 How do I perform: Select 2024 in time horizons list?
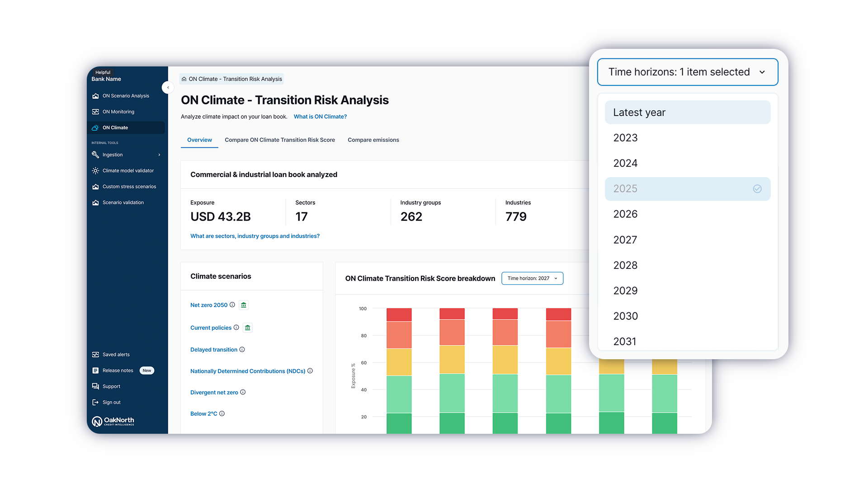pyautogui.click(x=688, y=163)
